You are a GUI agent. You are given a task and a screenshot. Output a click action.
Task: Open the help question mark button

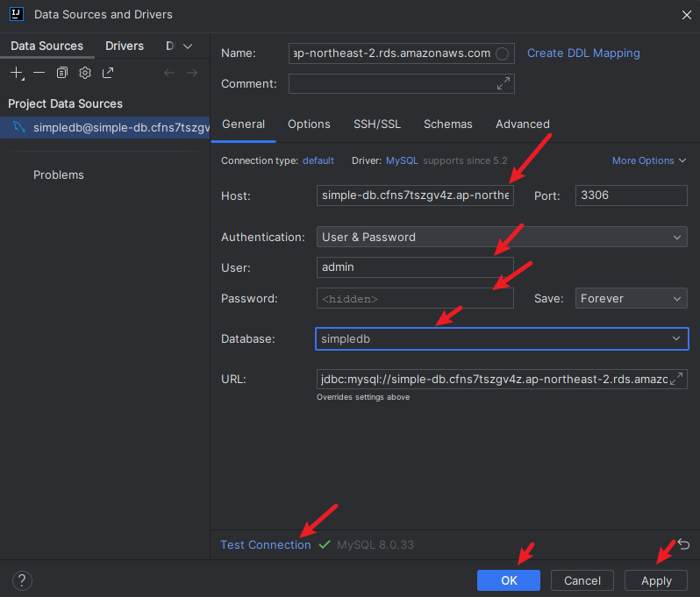tap(22, 580)
